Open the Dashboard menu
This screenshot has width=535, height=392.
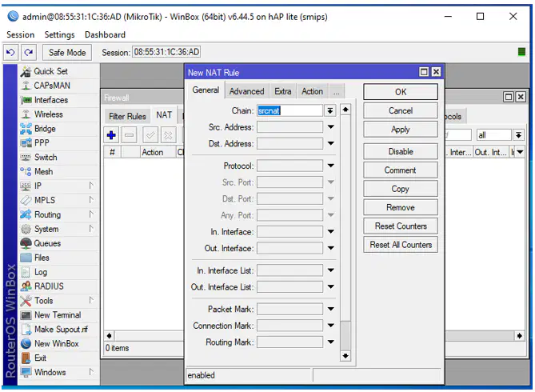[105, 35]
